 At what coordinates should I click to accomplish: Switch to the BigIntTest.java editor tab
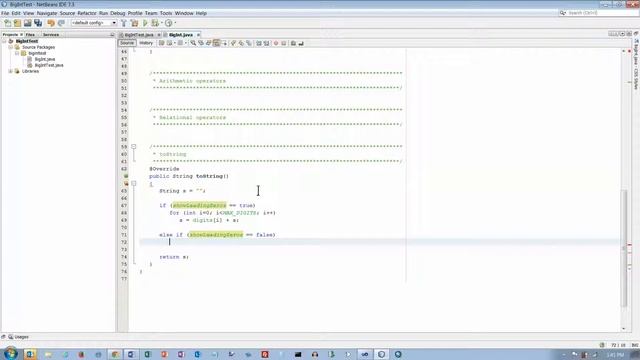(139, 35)
